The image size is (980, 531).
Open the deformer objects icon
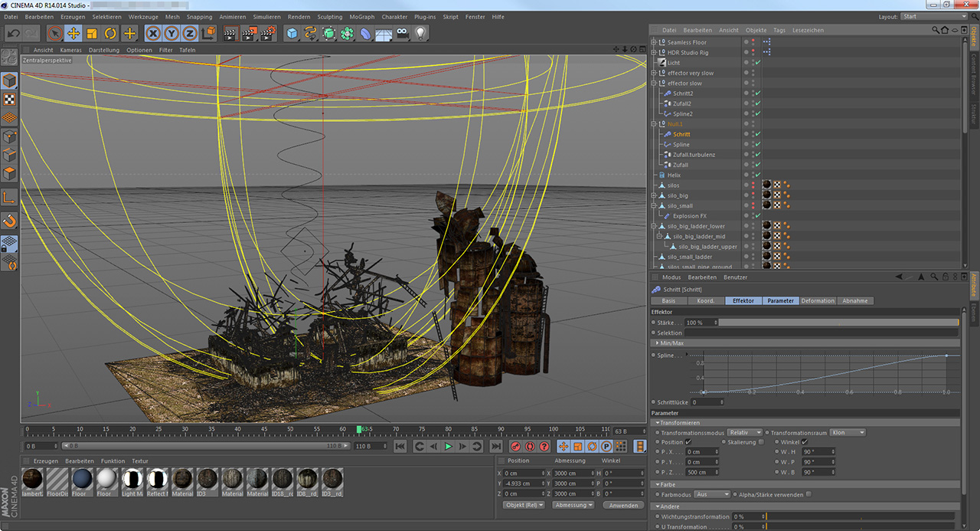366,33
